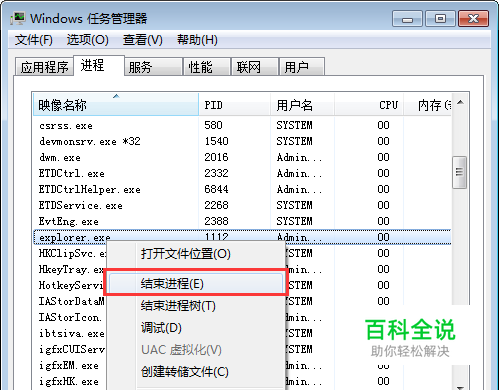Select the 进程 tab
499x390 pixels.
[99, 65]
